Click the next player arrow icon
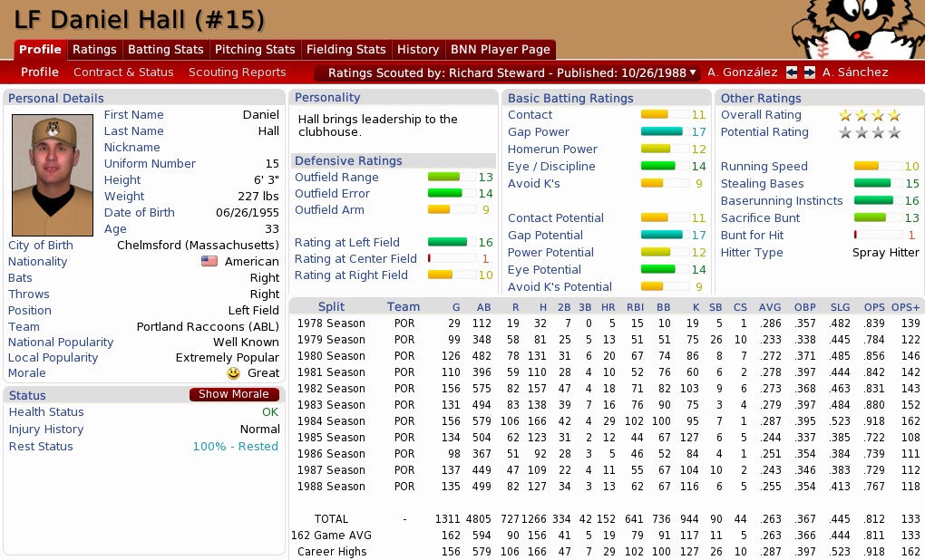The image size is (925, 560). pyautogui.click(x=810, y=72)
